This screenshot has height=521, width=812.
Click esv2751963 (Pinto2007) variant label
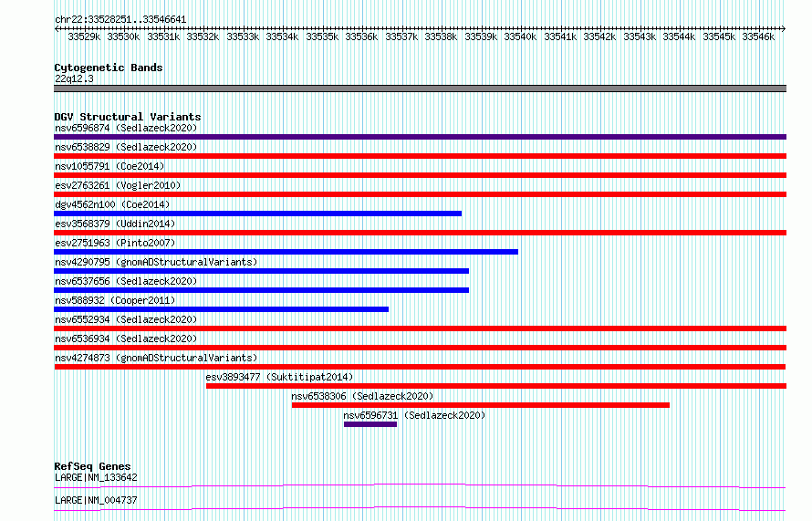coord(115,243)
